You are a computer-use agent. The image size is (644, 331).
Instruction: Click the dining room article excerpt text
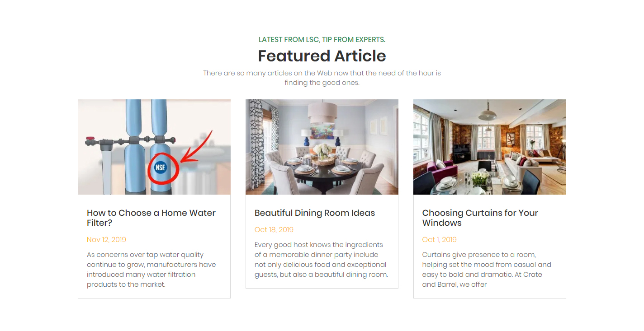(322, 260)
